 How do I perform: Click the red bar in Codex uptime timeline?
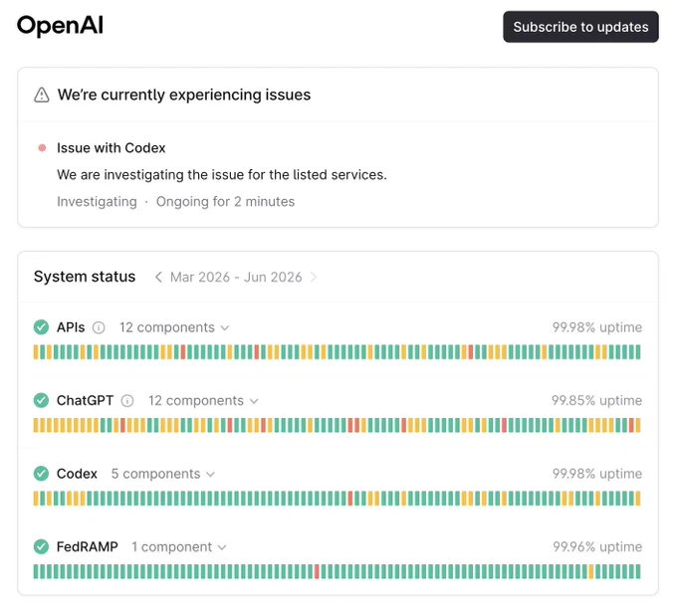[350, 499]
